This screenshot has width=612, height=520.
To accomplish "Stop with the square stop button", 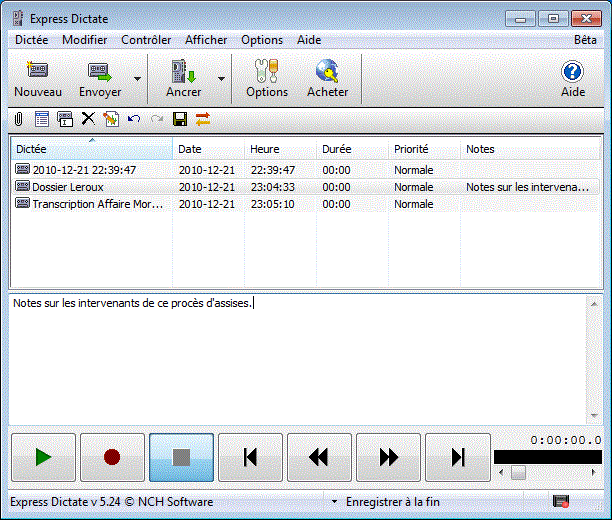I will coord(181,457).
